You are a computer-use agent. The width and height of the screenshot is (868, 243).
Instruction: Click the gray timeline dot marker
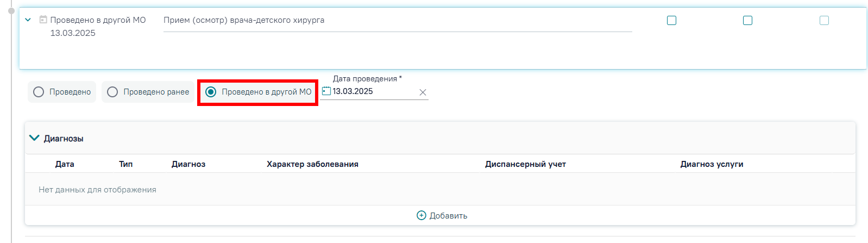11,10
